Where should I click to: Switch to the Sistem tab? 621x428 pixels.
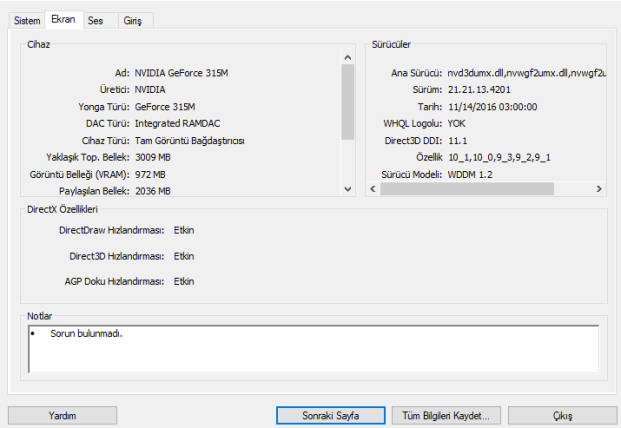27,21
